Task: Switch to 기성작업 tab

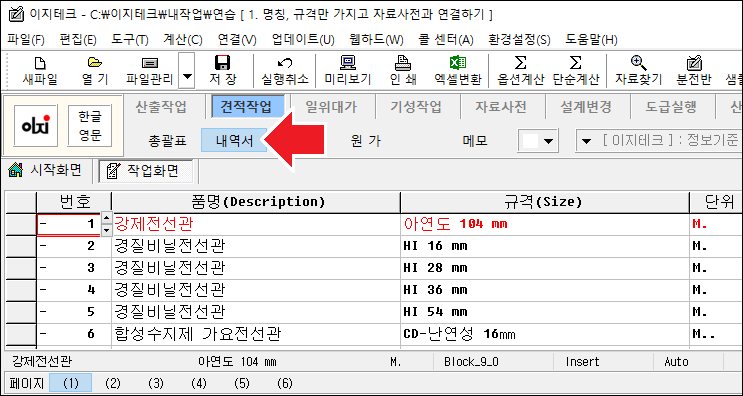Action: click(416, 107)
